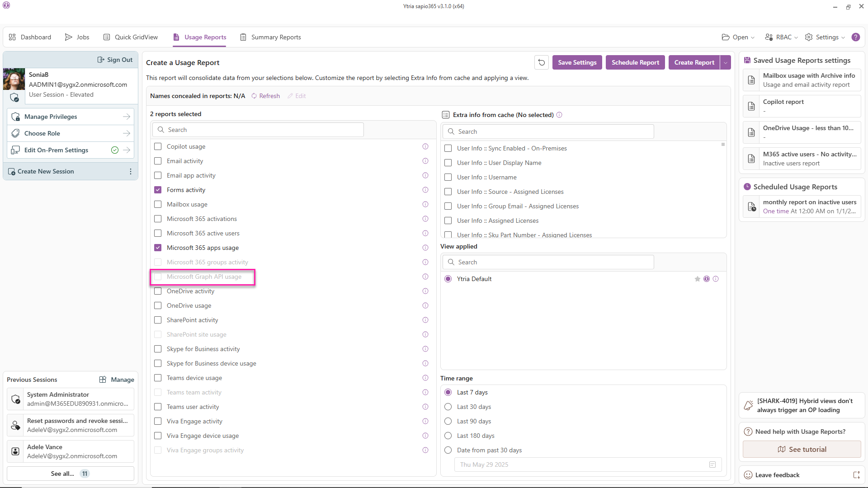Click info icon for Teams device usage
Viewport: 868px width, 488px height.
[x=425, y=378]
